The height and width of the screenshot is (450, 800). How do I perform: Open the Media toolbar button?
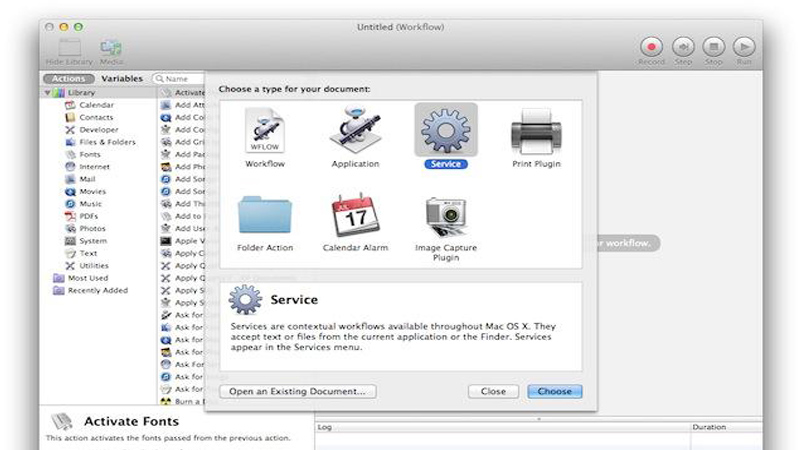pos(111,47)
